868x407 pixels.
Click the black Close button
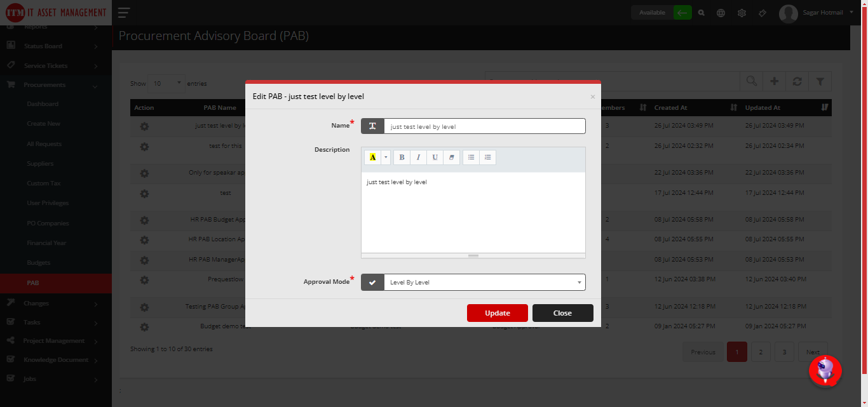click(562, 313)
